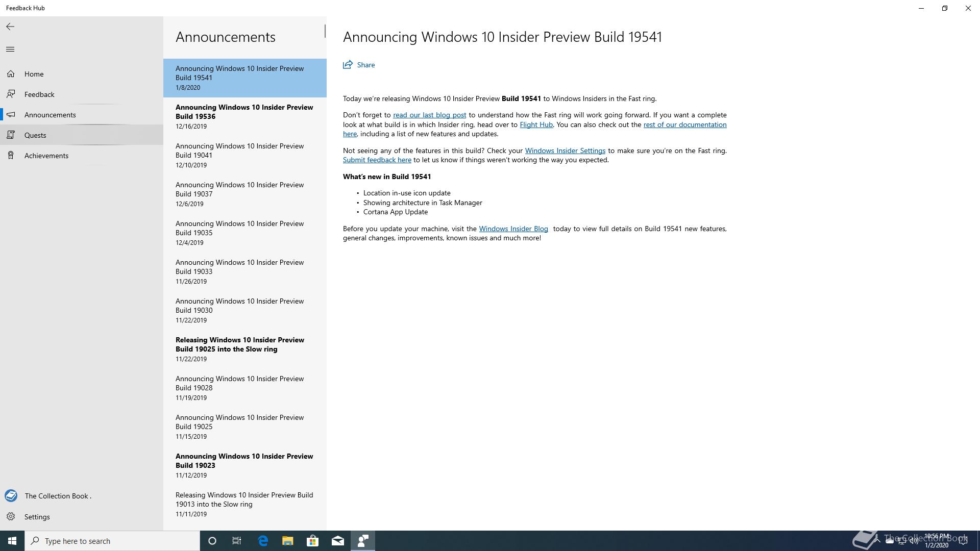
Task: Select Build 19541 announcement
Action: click(x=245, y=78)
